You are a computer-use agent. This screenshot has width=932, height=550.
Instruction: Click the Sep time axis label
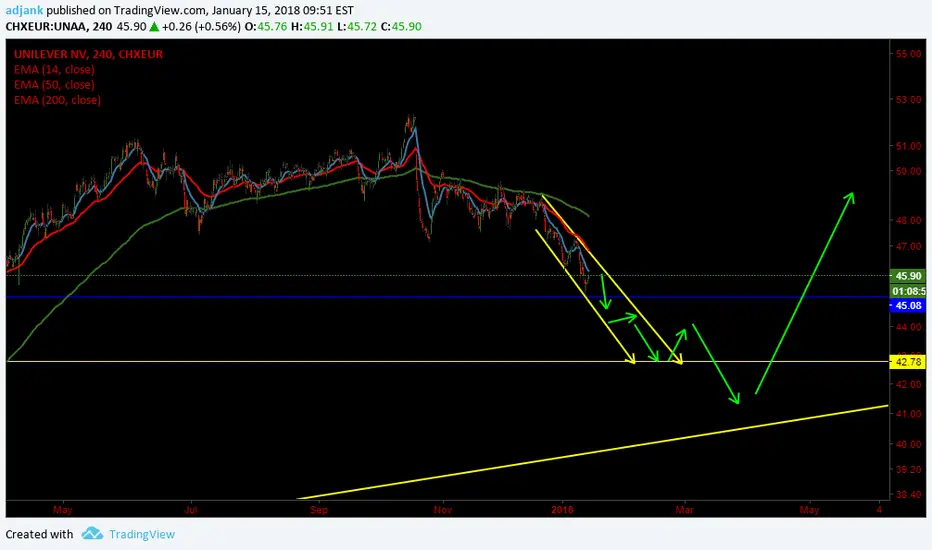(x=319, y=510)
